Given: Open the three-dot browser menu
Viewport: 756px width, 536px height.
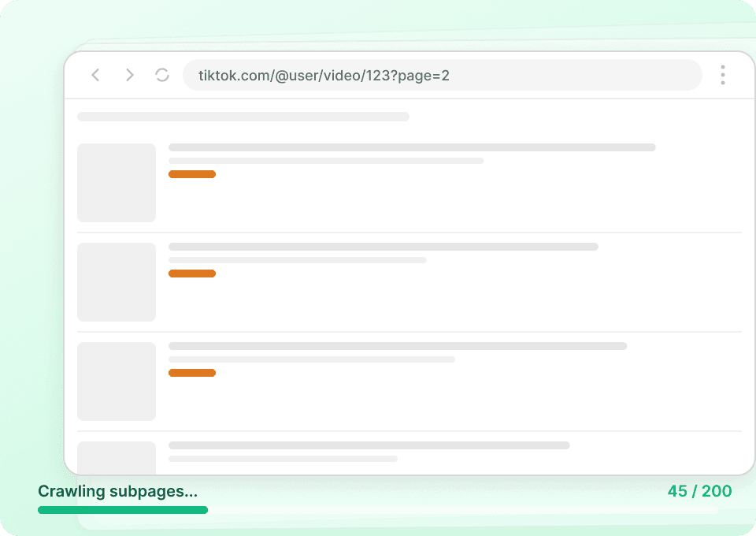Looking at the screenshot, I should click(x=722, y=75).
